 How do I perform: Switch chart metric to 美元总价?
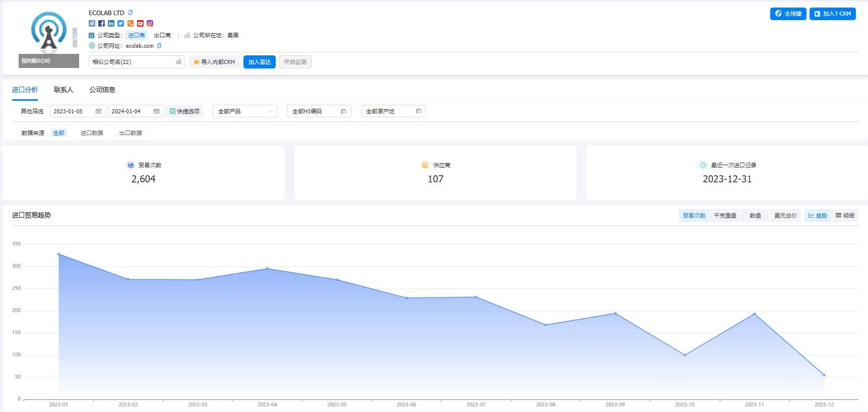pos(785,216)
